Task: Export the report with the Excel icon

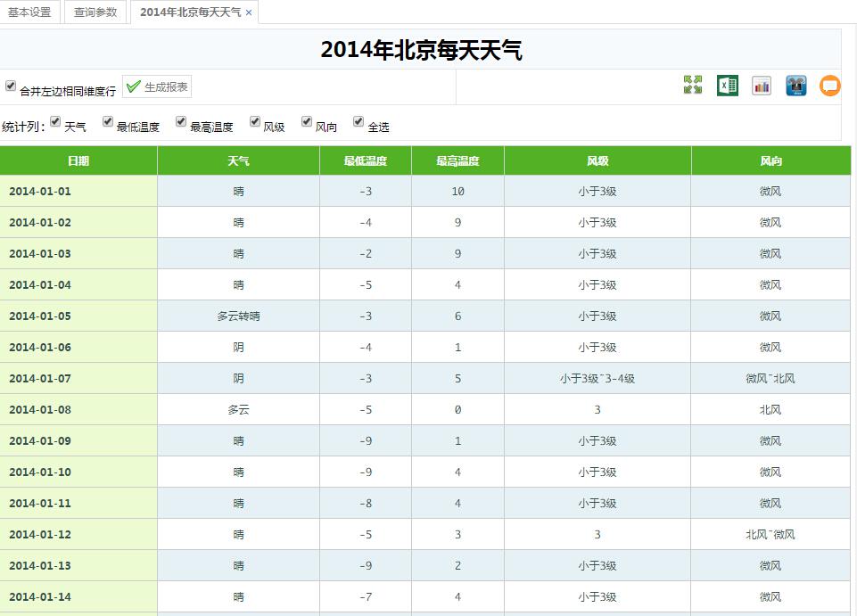Action: [727, 86]
